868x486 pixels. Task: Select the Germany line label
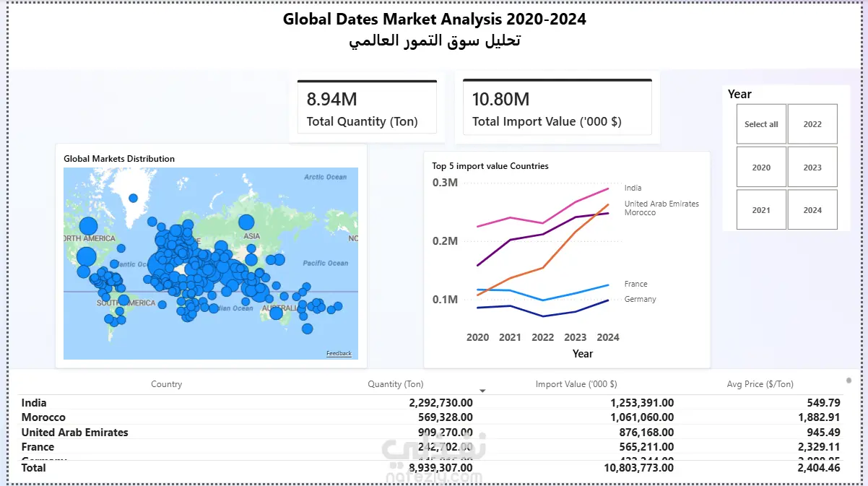click(640, 299)
